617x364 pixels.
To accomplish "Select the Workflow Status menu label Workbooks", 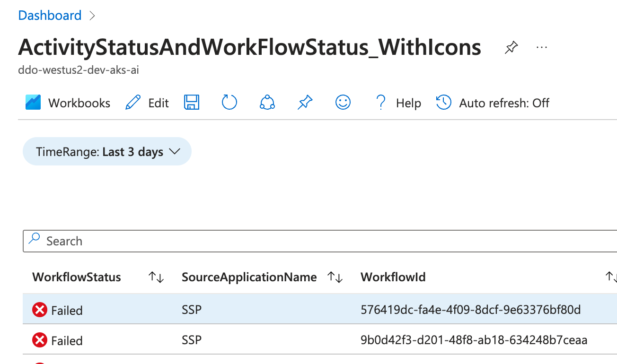I will (79, 103).
